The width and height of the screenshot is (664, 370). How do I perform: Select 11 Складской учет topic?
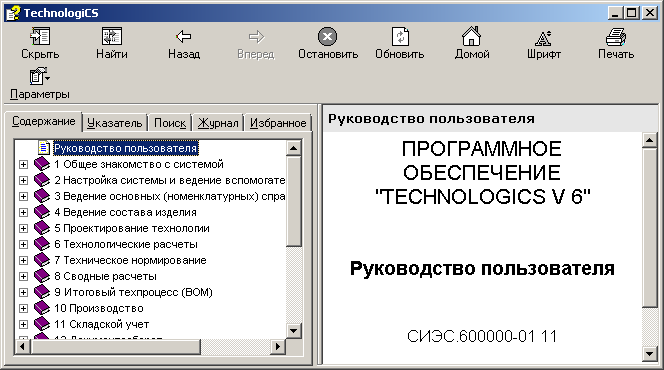[102, 325]
